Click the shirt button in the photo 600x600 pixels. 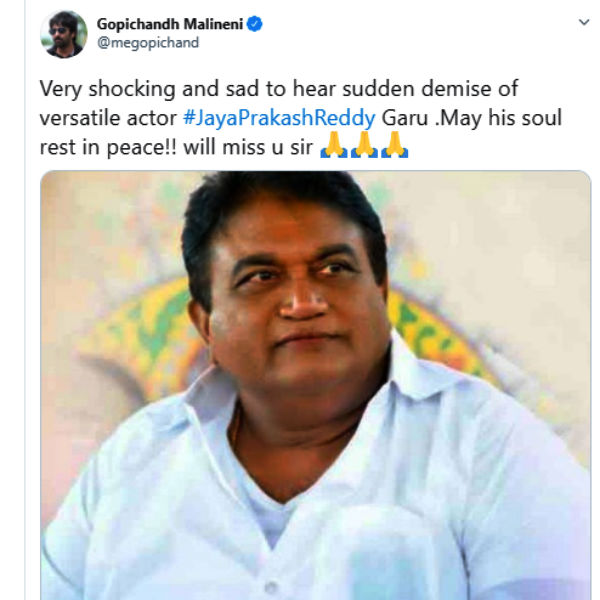(271, 587)
